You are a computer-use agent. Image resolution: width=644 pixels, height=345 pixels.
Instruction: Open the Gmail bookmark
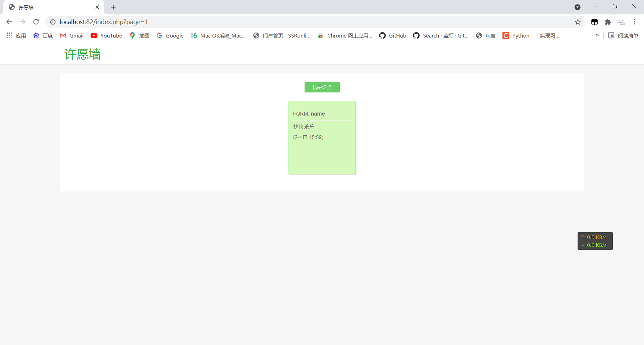tap(71, 36)
